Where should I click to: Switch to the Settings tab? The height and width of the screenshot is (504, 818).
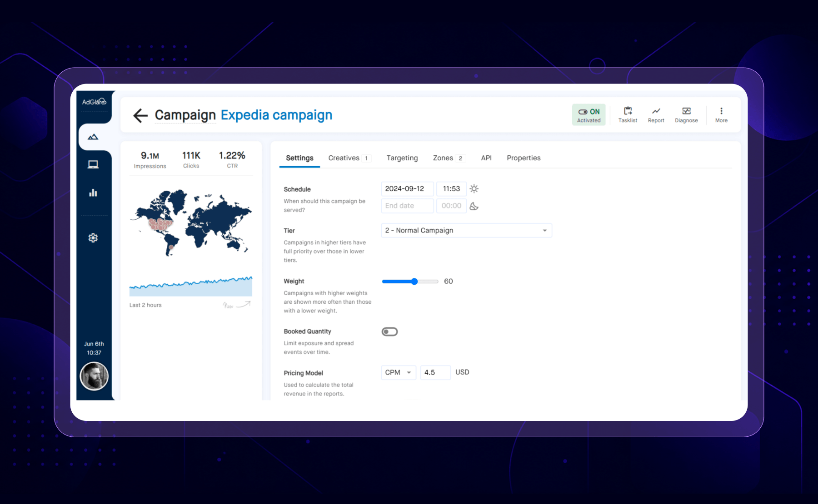point(299,158)
